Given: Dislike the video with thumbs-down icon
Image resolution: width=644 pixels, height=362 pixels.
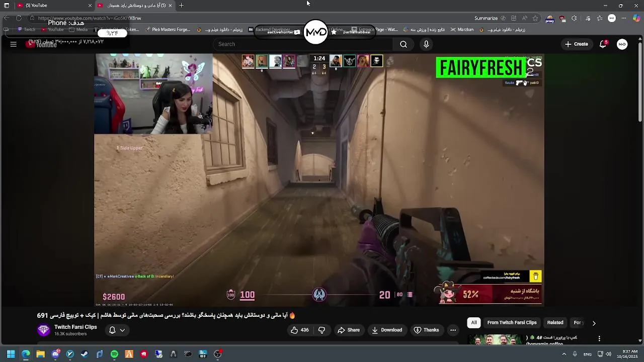Looking at the screenshot, I should [322, 330].
